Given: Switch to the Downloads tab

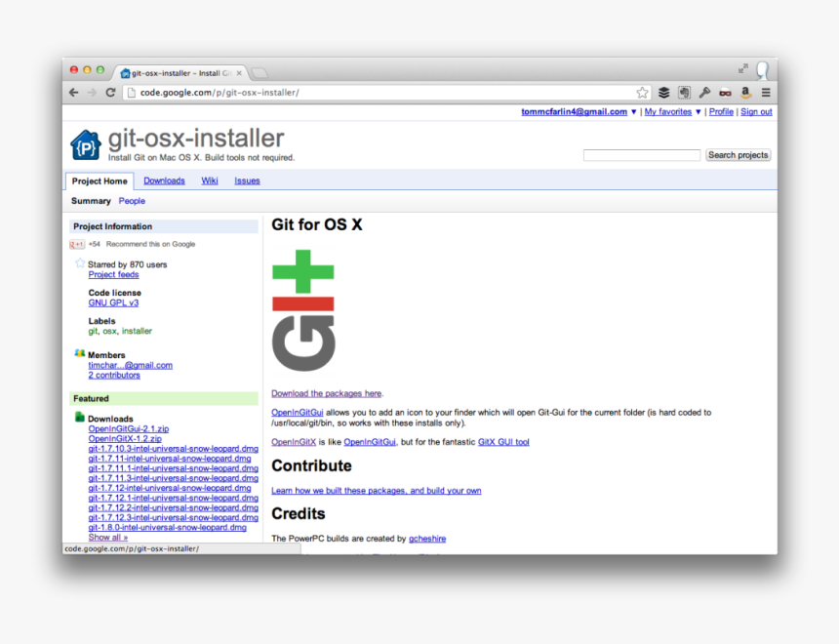Looking at the screenshot, I should (x=164, y=181).
